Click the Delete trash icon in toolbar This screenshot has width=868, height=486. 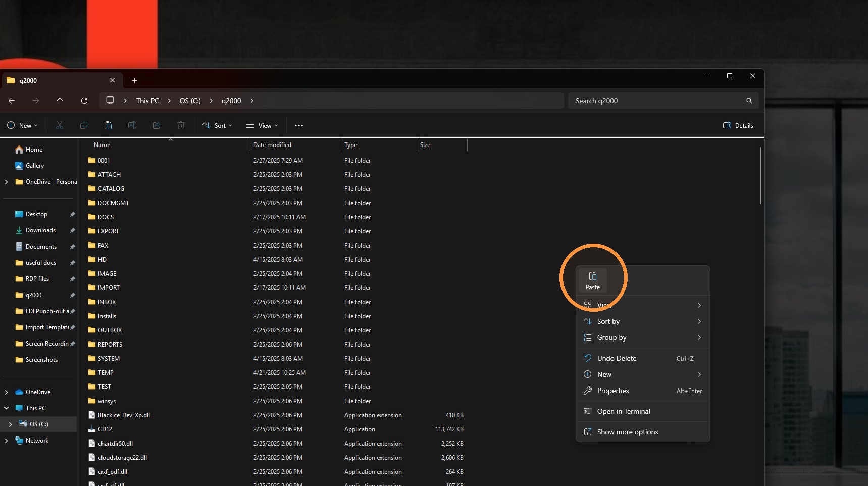pyautogui.click(x=181, y=125)
